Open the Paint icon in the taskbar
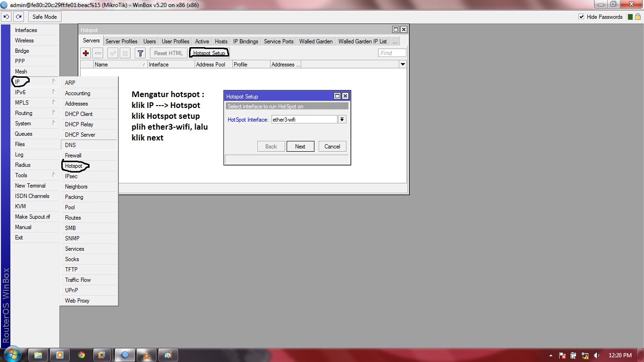The image size is (644, 362). click(168, 355)
